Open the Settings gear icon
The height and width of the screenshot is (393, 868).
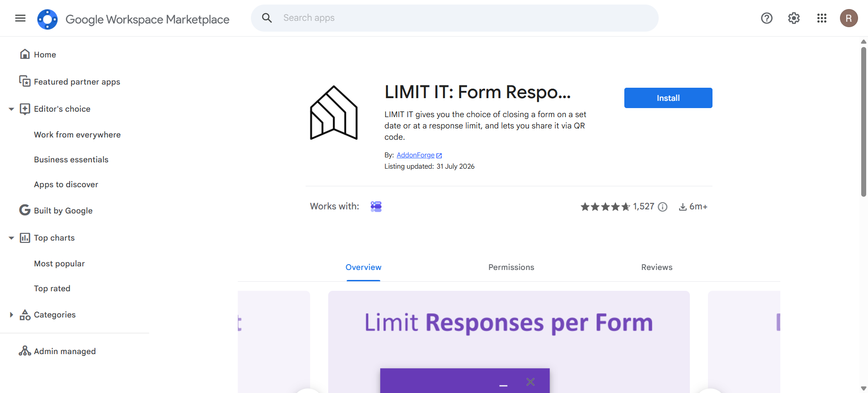794,18
